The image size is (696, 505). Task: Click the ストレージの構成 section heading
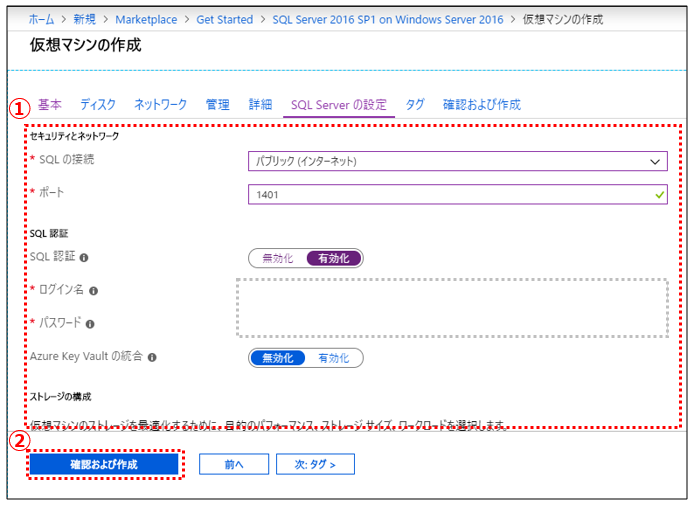[x=60, y=397]
